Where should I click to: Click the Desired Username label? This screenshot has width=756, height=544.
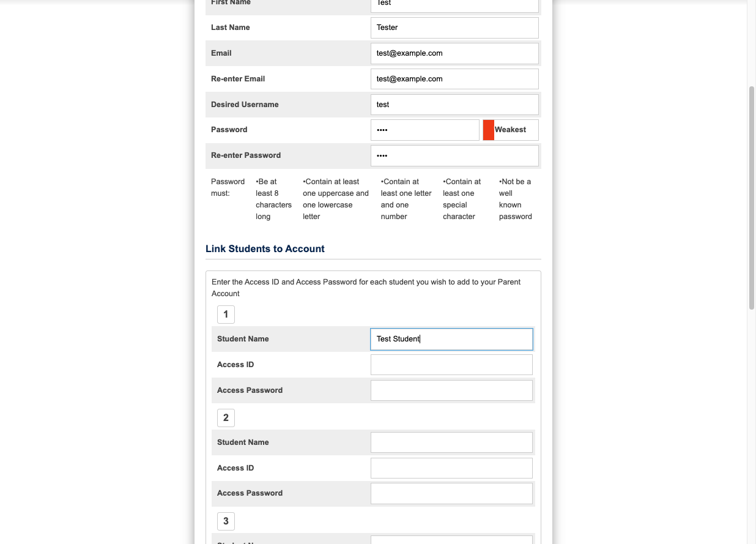245,105
